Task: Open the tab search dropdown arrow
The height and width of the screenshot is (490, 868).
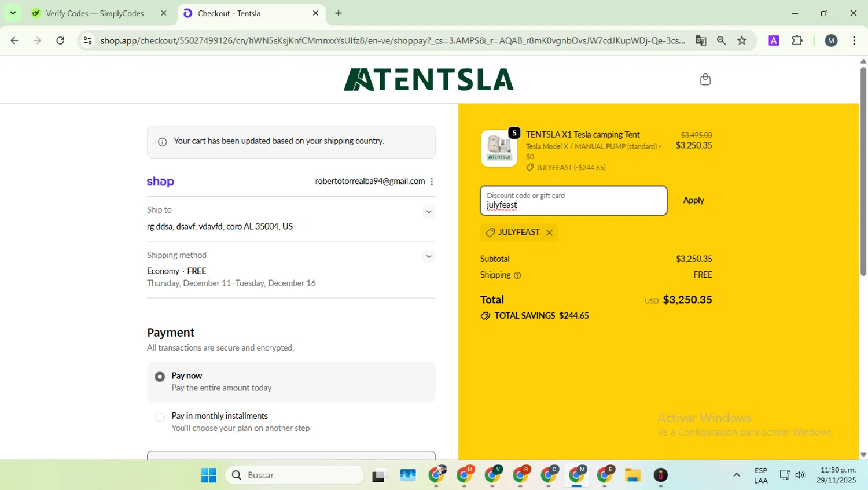Action: coord(13,13)
